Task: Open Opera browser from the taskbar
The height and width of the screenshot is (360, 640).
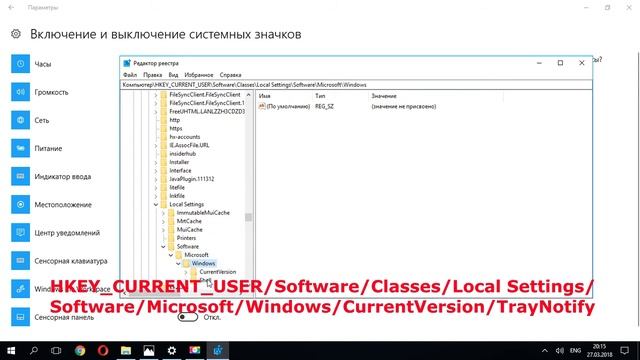Action: point(103,350)
